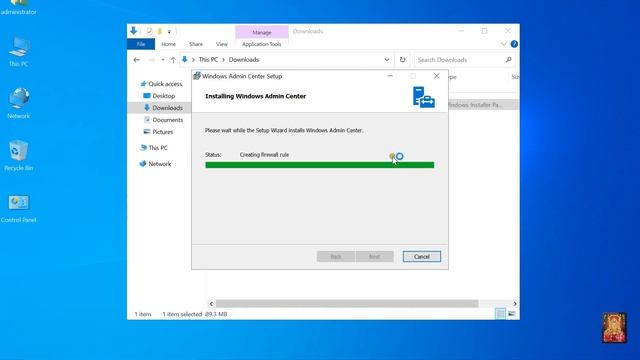Click the Properties quick access toolbar icon
The width and height of the screenshot is (640, 360).
tap(149, 31)
